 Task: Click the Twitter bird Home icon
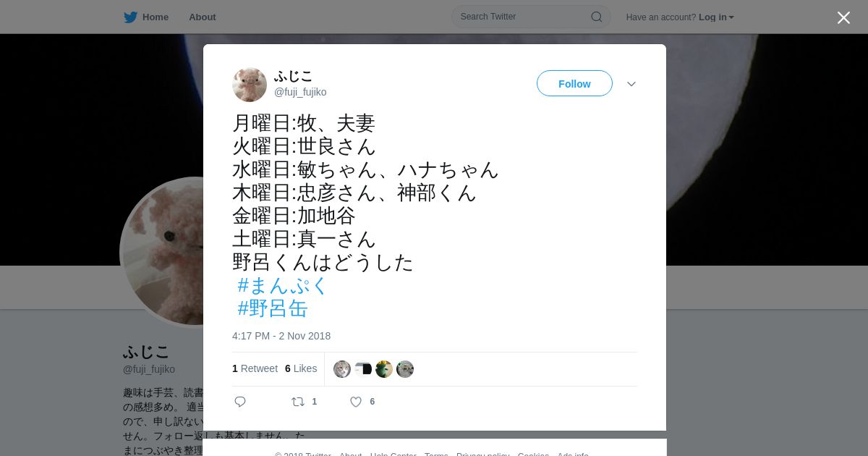[x=130, y=17]
